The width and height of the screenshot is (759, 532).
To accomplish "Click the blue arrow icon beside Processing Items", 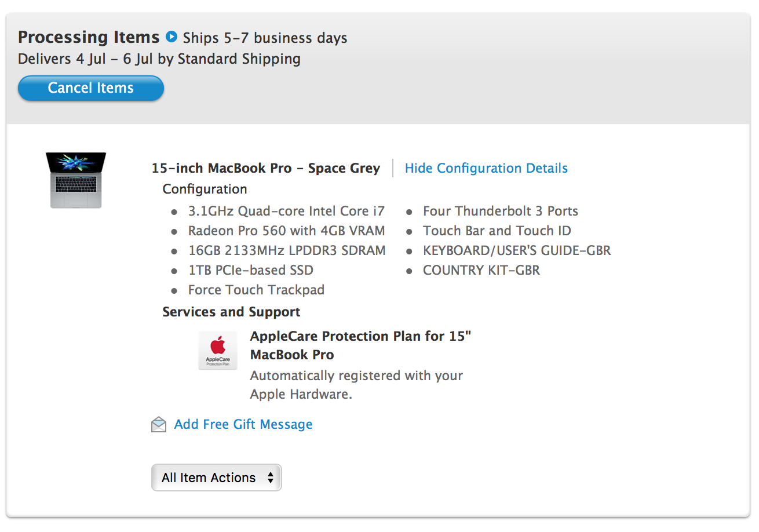I will coord(171,37).
